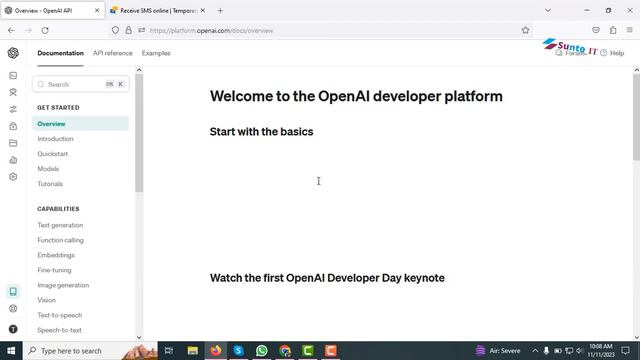Open the Overview docs page
640x360 pixels.
pos(80,124)
